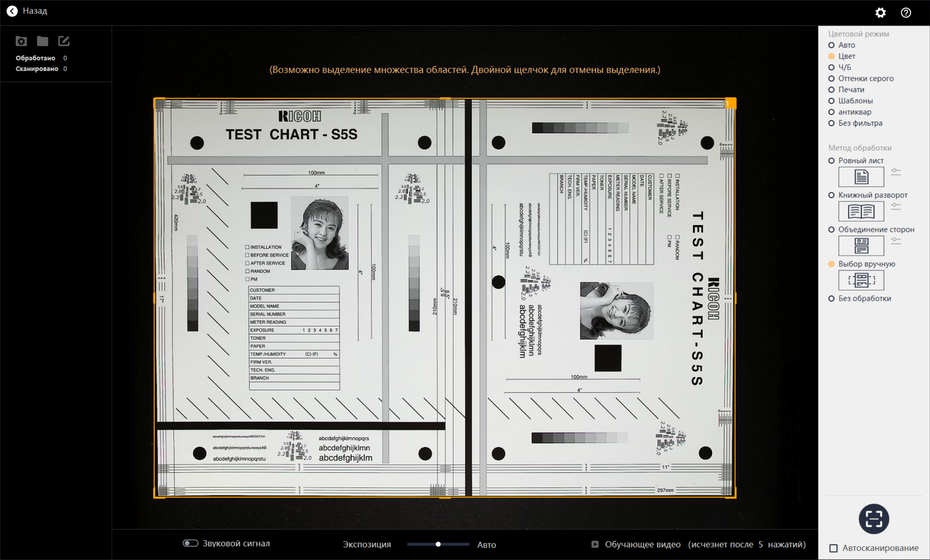This screenshot has width=930, height=560.
Task: Toggle the Звуковой сигнал switch
Action: pos(190,543)
